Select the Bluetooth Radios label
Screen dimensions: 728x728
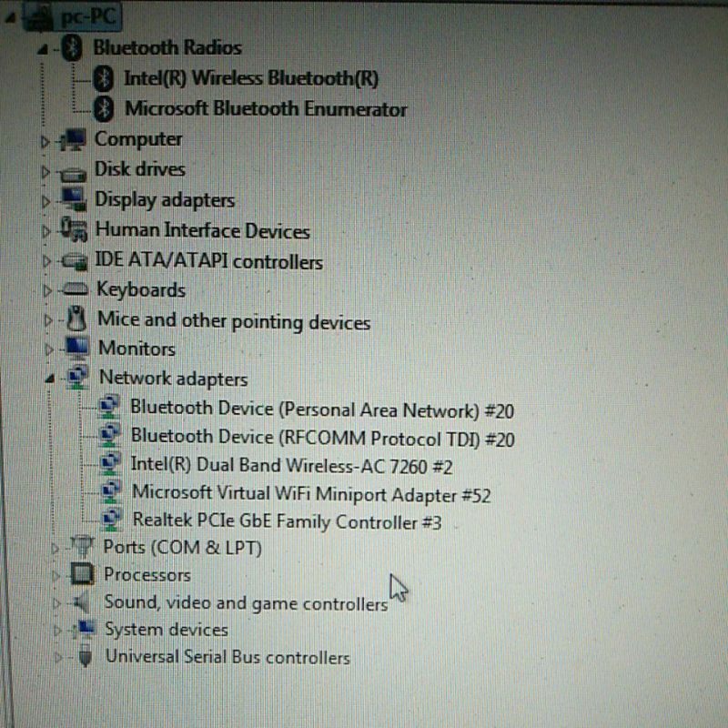click(167, 47)
